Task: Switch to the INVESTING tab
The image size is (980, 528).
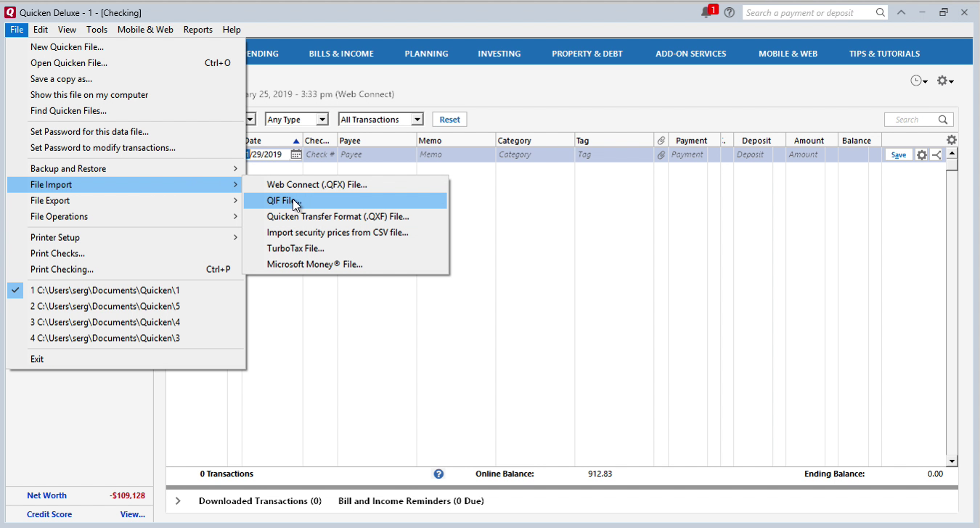Action: coord(499,54)
